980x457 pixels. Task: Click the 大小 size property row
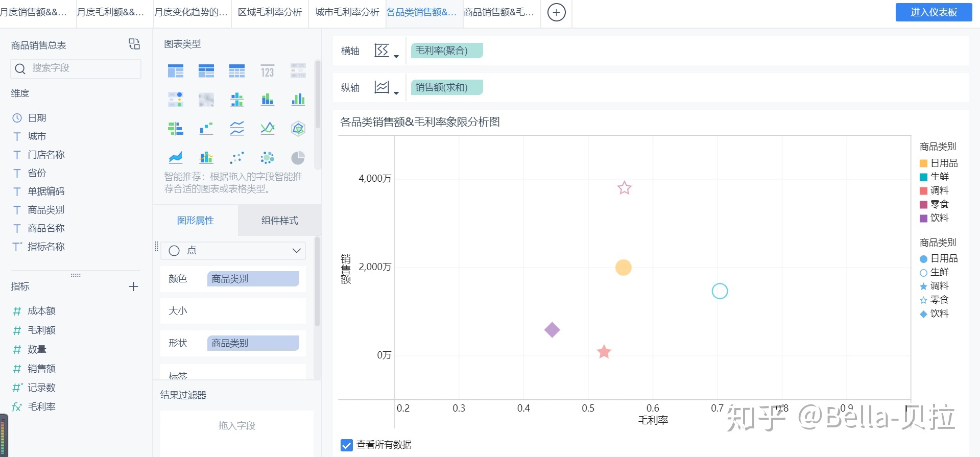coord(233,311)
